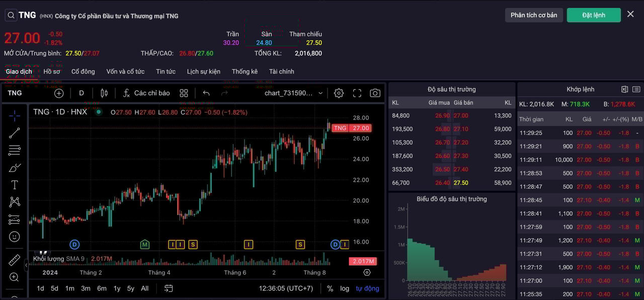Click the Sàn value 24.80

pos(264,43)
